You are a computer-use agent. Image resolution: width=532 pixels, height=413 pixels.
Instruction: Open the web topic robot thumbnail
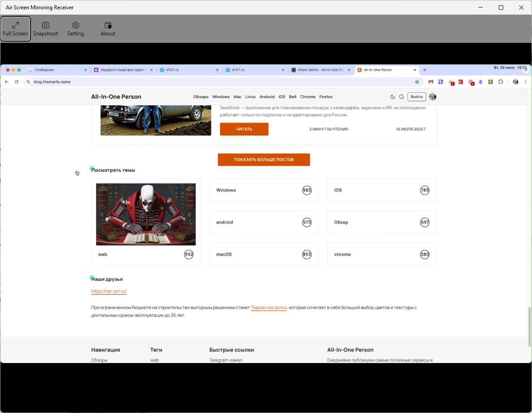(x=146, y=214)
